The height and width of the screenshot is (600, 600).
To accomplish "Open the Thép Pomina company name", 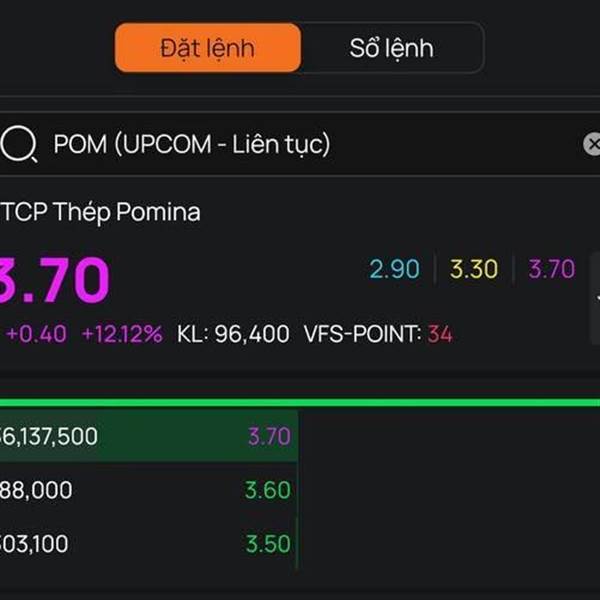I will (100, 212).
